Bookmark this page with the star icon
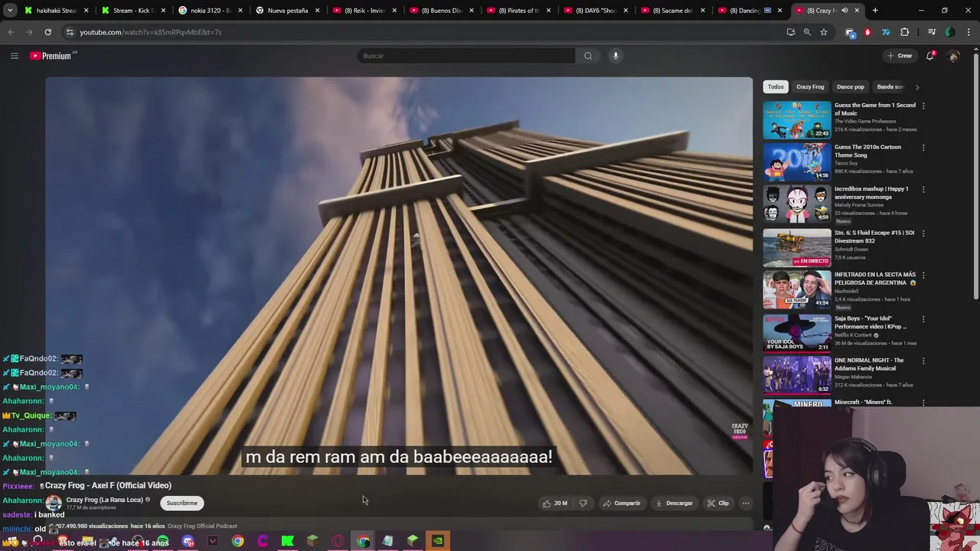 (x=824, y=32)
